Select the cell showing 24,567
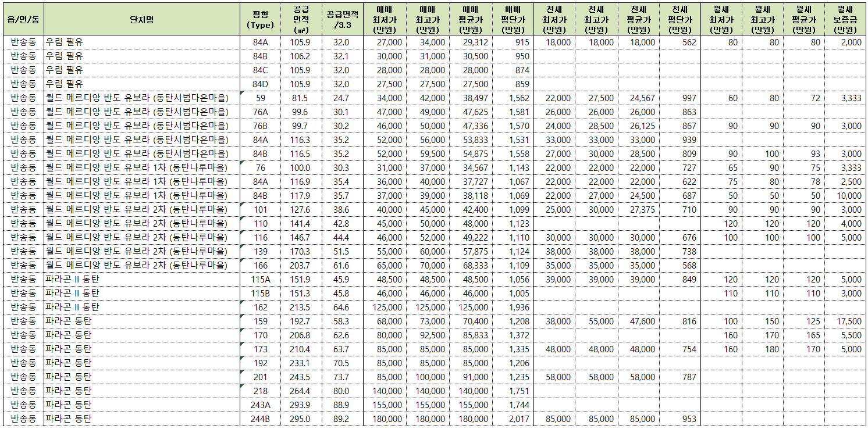Screen dimensions: 868x429 [638, 98]
